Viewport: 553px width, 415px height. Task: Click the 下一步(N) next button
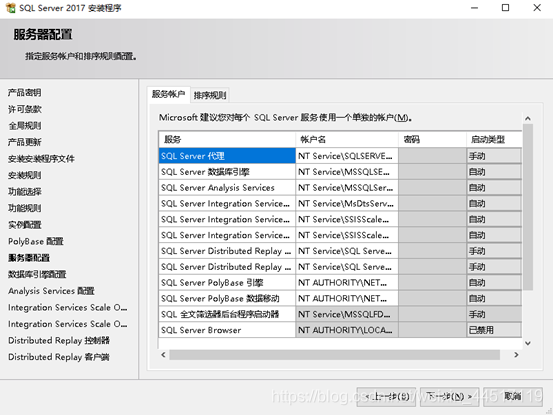(x=449, y=397)
